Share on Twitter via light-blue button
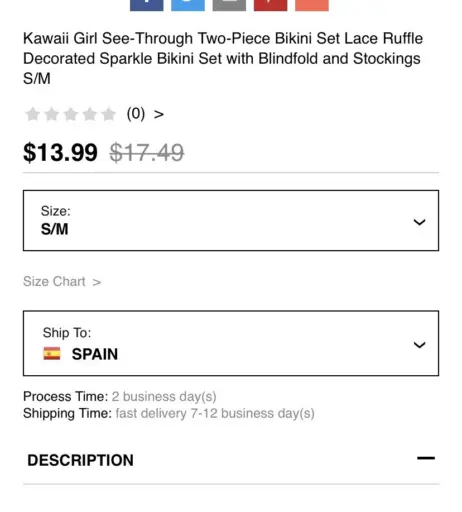 pyautogui.click(x=188, y=5)
